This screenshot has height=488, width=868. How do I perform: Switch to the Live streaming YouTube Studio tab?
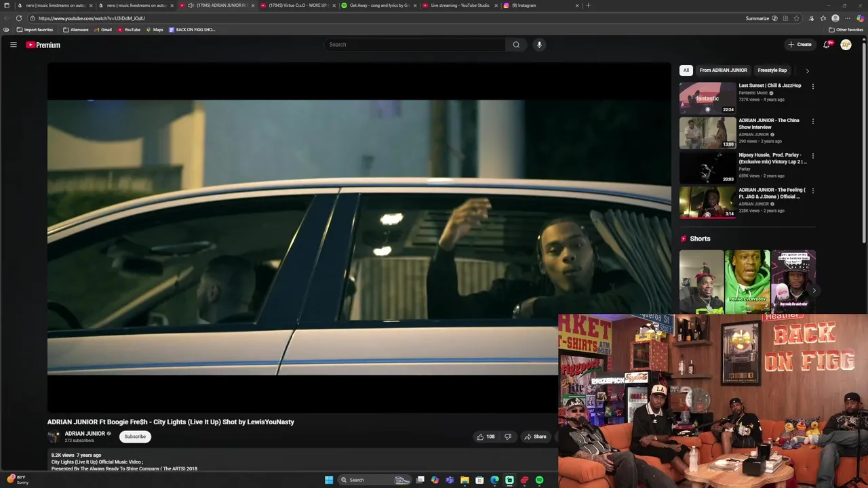point(460,5)
